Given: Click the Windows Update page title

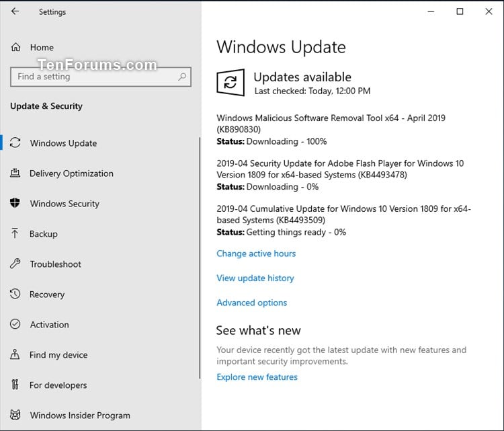Looking at the screenshot, I should (282, 48).
